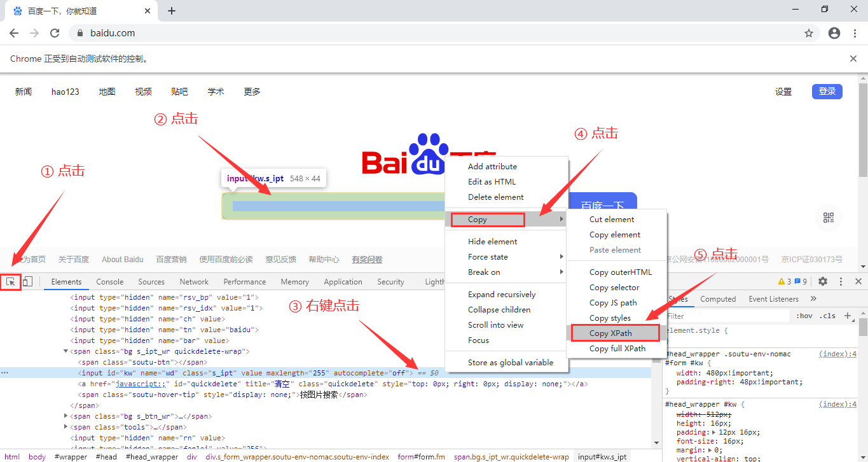The height and width of the screenshot is (462, 868).
Task: Expand the span bg s_btn_wr node
Action: point(66,416)
